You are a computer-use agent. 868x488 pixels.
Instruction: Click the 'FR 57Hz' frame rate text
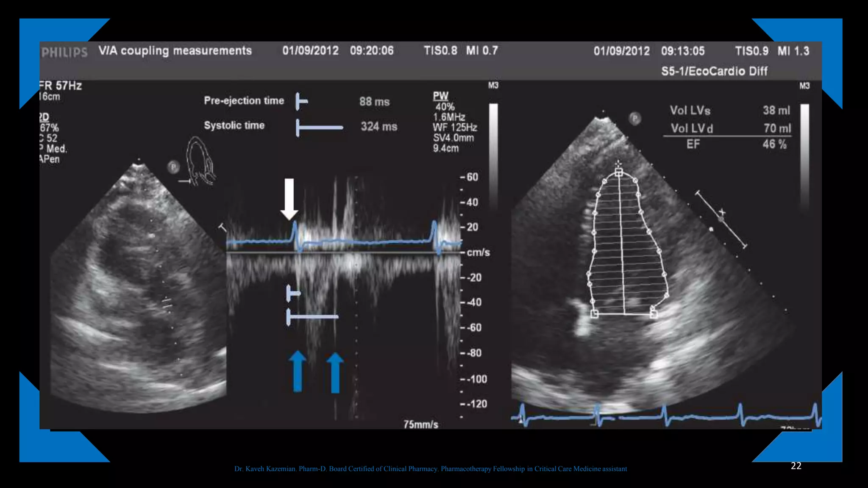[x=61, y=86]
